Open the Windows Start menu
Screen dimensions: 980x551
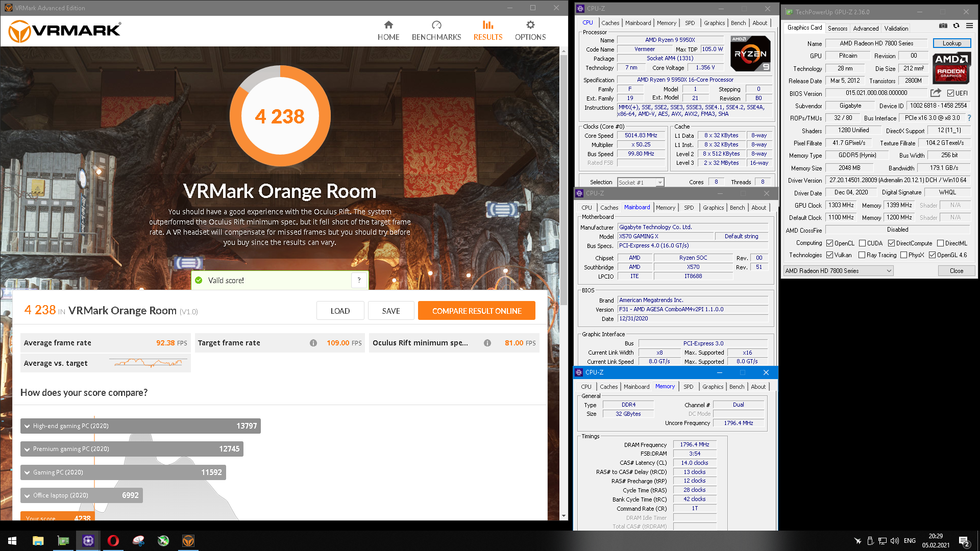12,541
